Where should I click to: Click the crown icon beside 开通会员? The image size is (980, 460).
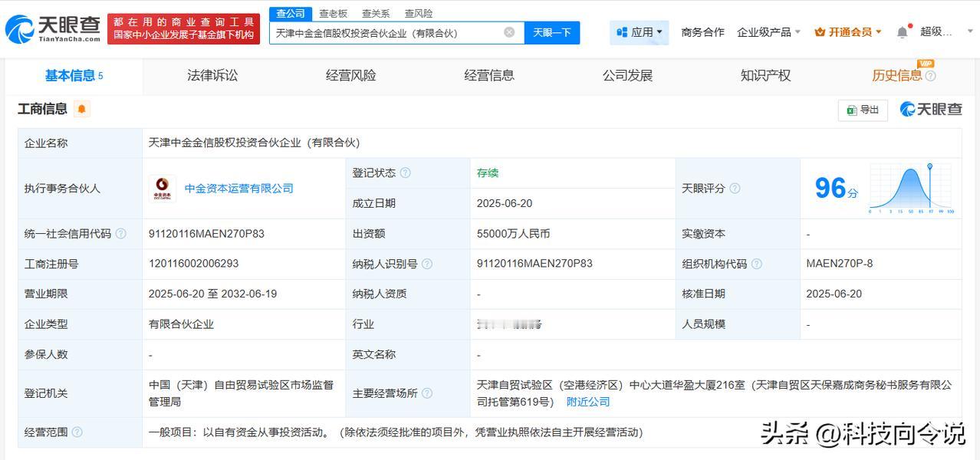pos(820,32)
